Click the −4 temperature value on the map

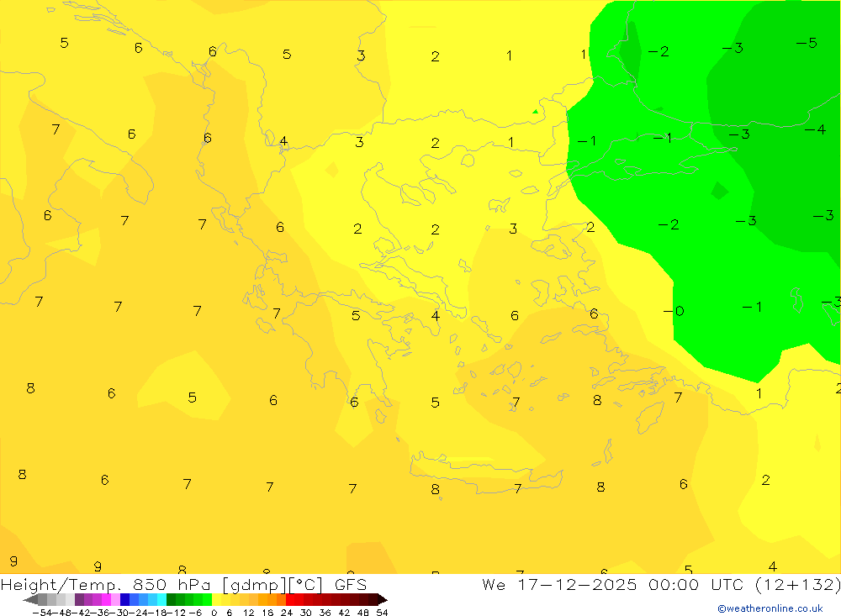[815, 129]
